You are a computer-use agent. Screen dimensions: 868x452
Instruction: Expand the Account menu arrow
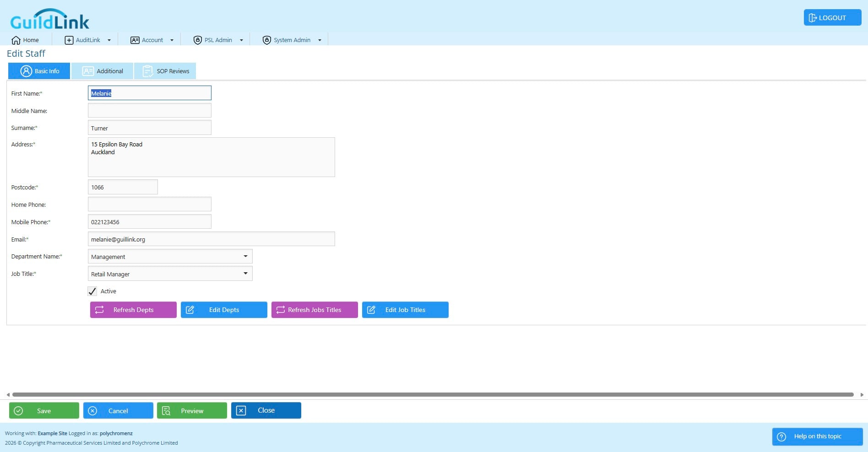(x=172, y=40)
